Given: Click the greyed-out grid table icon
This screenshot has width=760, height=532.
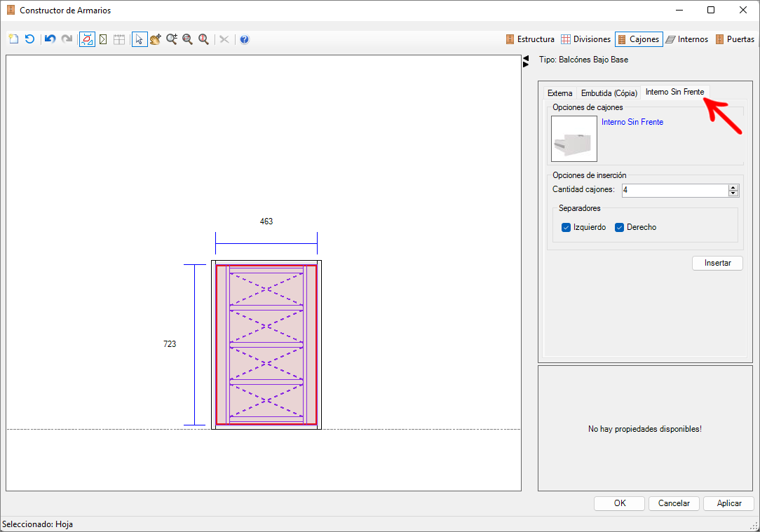Looking at the screenshot, I should click(119, 39).
